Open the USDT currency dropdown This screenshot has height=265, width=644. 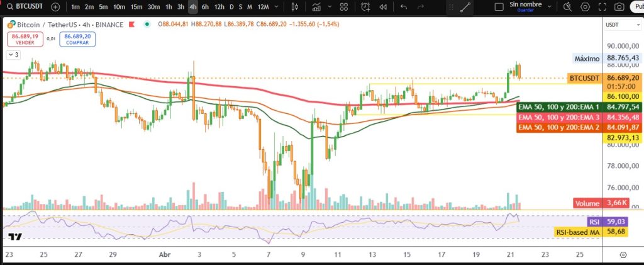pos(623,25)
